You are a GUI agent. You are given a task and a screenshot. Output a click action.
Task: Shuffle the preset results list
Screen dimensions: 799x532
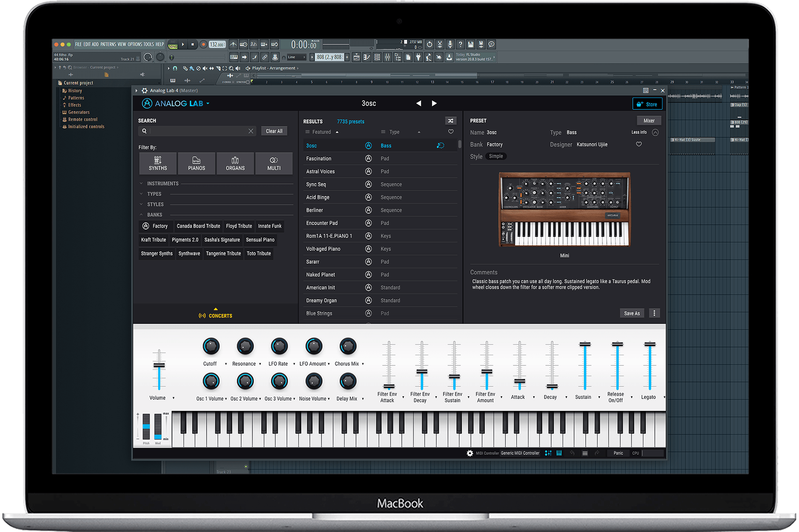(451, 121)
